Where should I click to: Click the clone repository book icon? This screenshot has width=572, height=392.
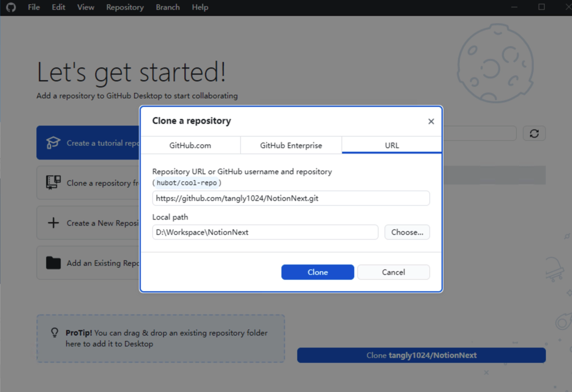[53, 183]
